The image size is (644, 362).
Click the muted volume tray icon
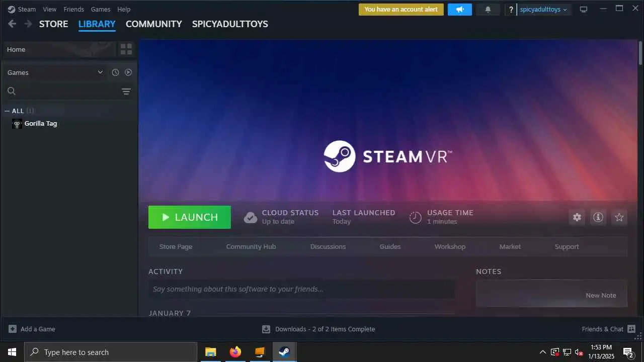click(x=579, y=352)
